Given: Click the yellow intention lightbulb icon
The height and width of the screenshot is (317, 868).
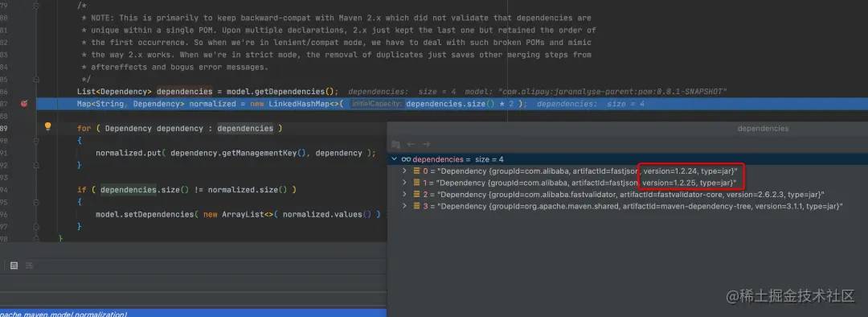Looking at the screenshot, I should pyautogui.click(x=47, y=126).
